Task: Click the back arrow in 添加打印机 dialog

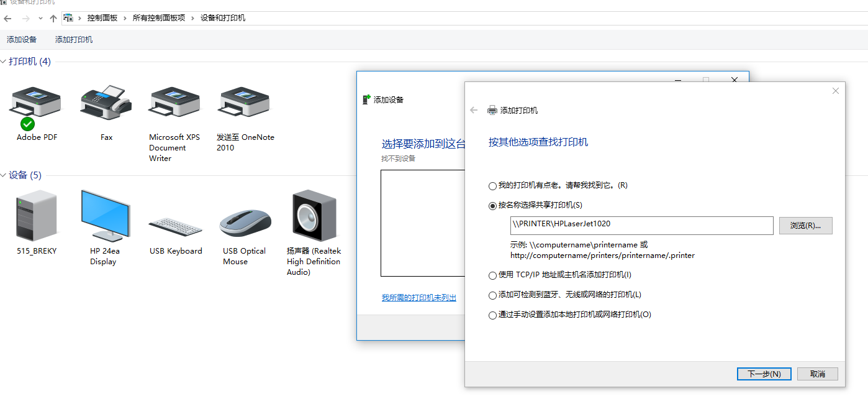Action: pos(474,110)
